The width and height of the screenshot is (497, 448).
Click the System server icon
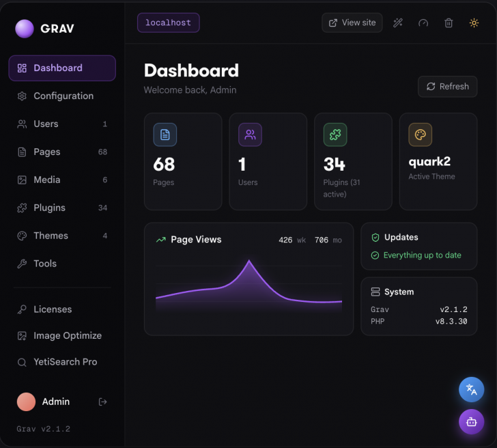click(375, 292)
